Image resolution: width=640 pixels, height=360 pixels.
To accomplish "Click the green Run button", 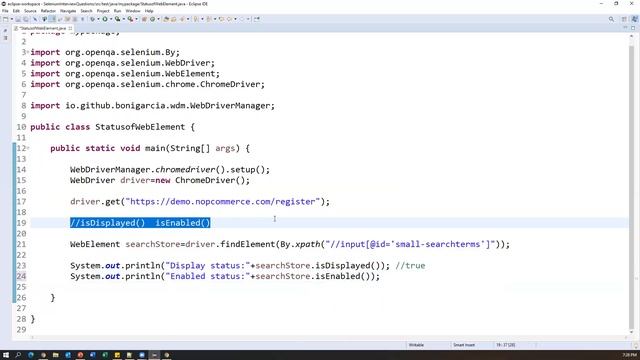I will click(105, 19).
